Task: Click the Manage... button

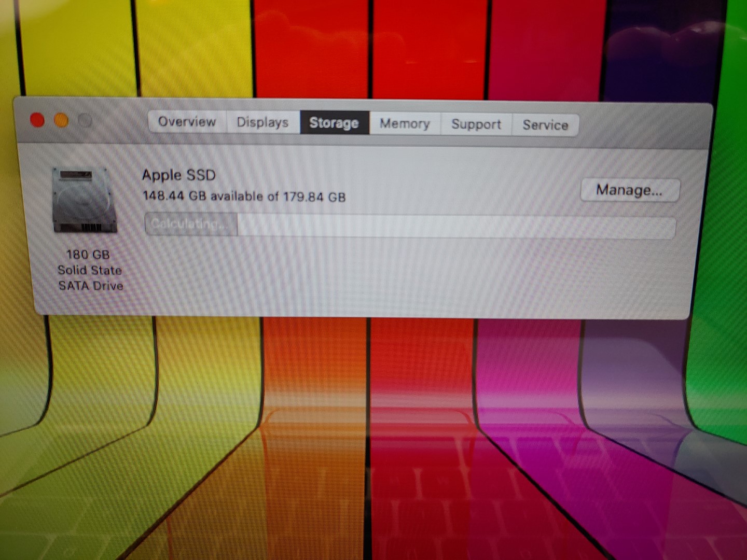Action: click(630, 190)
